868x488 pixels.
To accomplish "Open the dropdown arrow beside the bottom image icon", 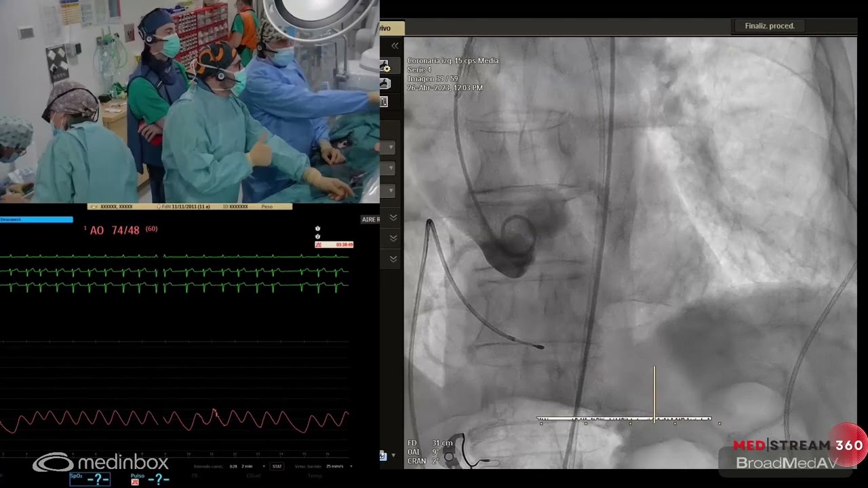I will (x=393, y=455).
